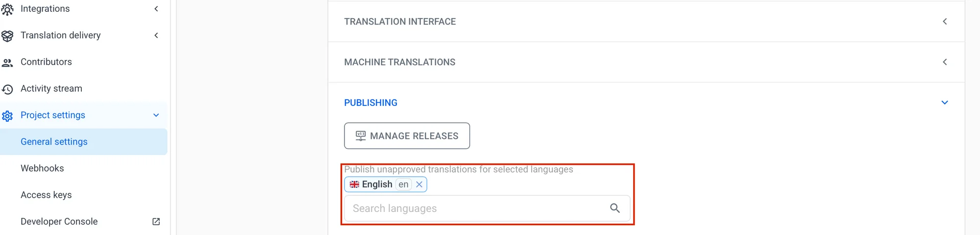980x235 pixels.
Task: Click the Translation delivery box icon
Action: 7,36
